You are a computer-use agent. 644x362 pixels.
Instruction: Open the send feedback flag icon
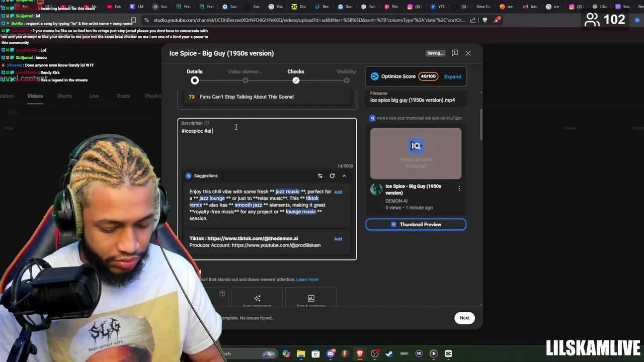click(x=454, y=53)
